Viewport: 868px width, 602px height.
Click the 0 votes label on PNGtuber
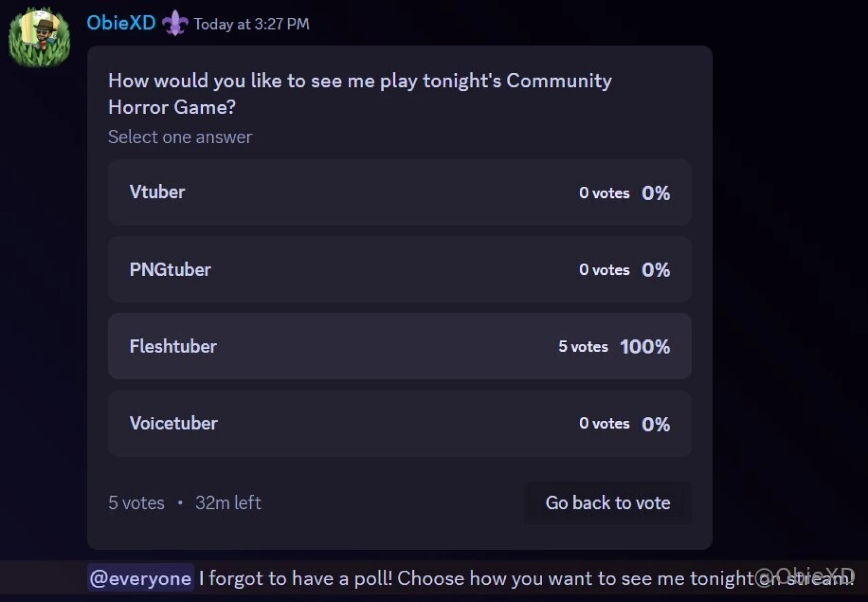[x=604, y=270]
